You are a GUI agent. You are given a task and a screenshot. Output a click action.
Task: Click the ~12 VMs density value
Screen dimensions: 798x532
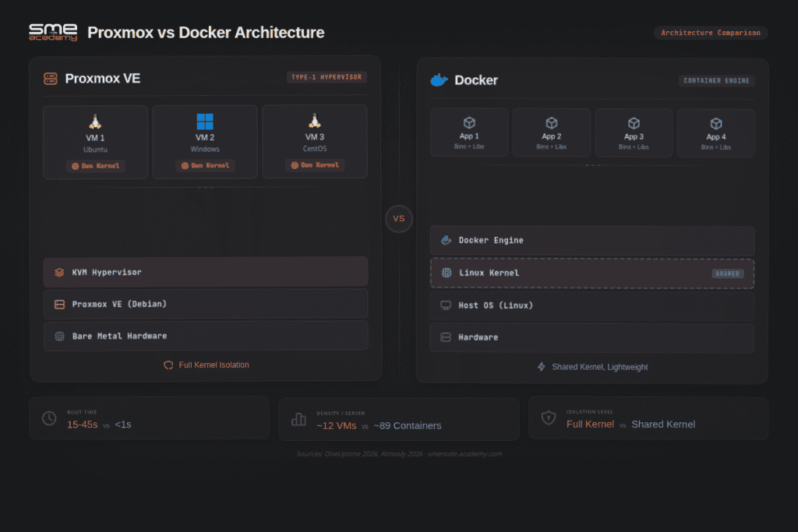point(337,426)
